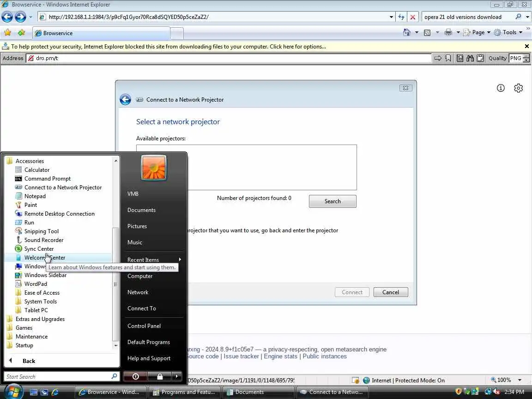Click the Add to Favorites icon

click(x=21, y=33)
